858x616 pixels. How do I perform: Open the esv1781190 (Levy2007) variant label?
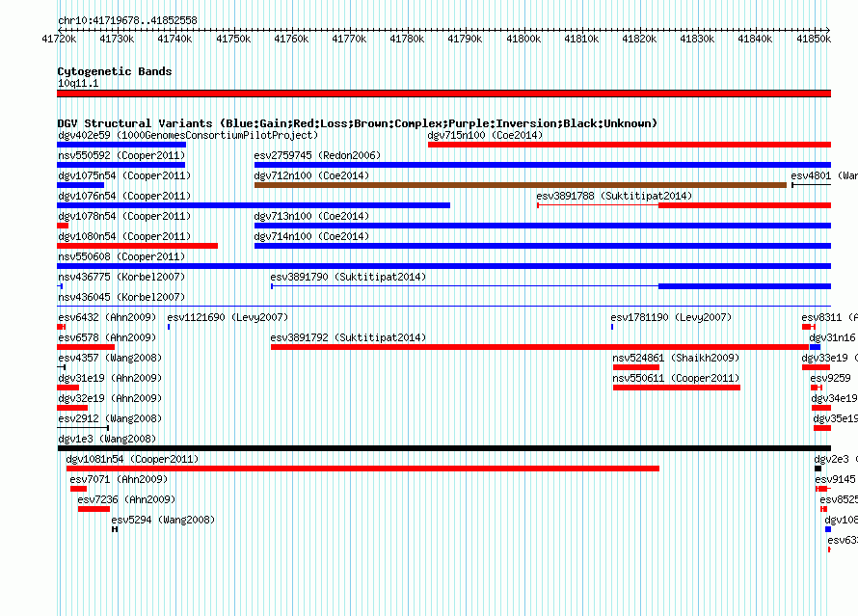(x=671, y=317)
